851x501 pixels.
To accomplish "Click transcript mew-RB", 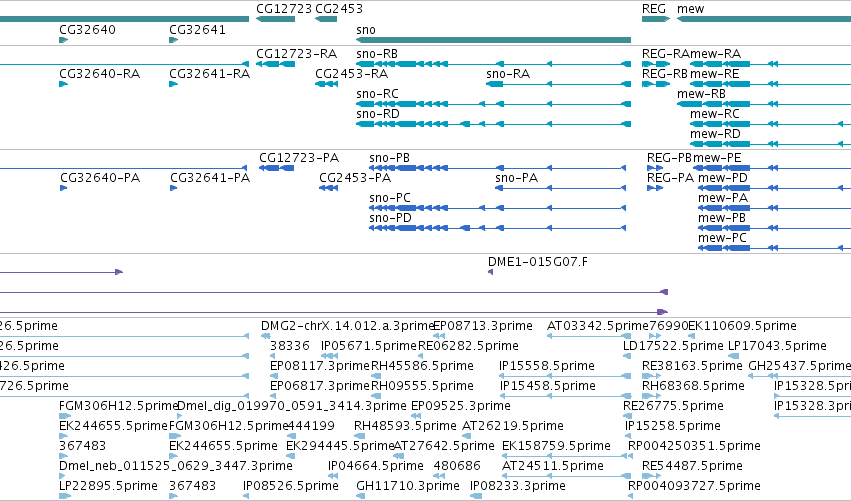I will pyautogui.click(x=701, y=94).
